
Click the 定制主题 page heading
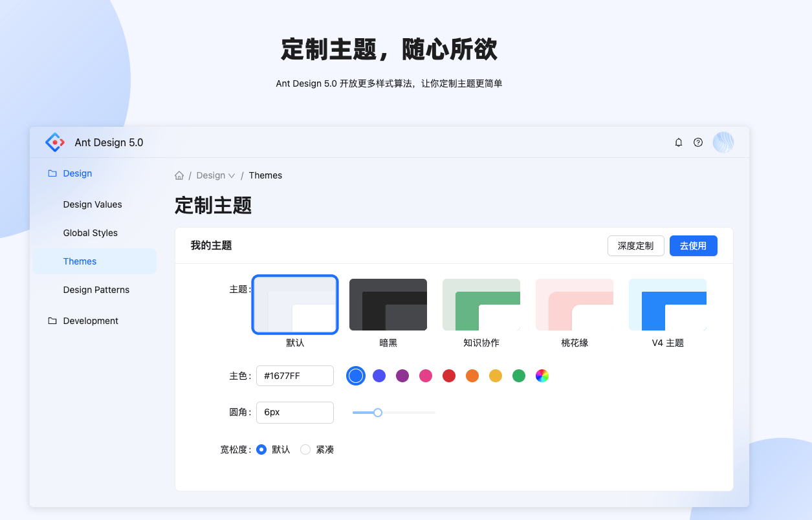[213, 206]
